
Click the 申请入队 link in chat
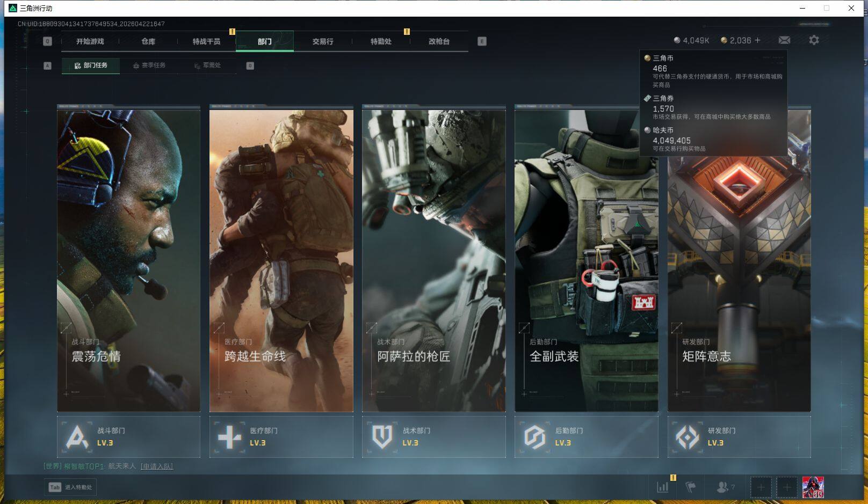click(157, 466)
